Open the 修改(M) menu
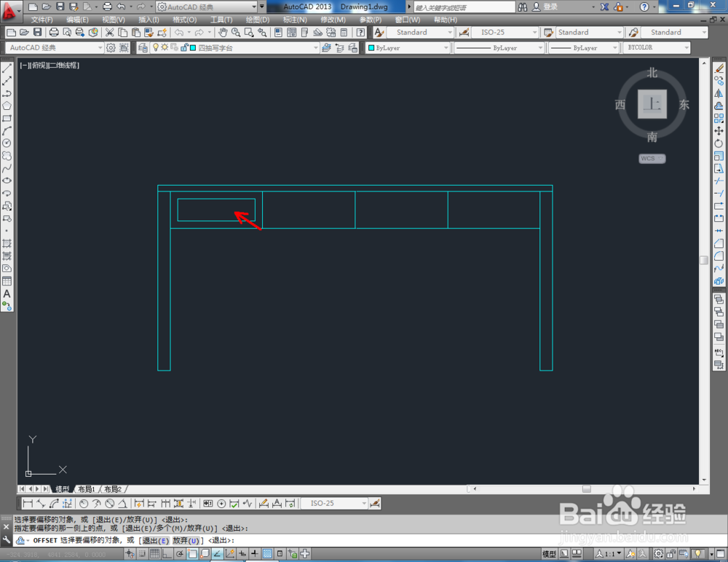728x562 pixels. (x=333, y=20)
